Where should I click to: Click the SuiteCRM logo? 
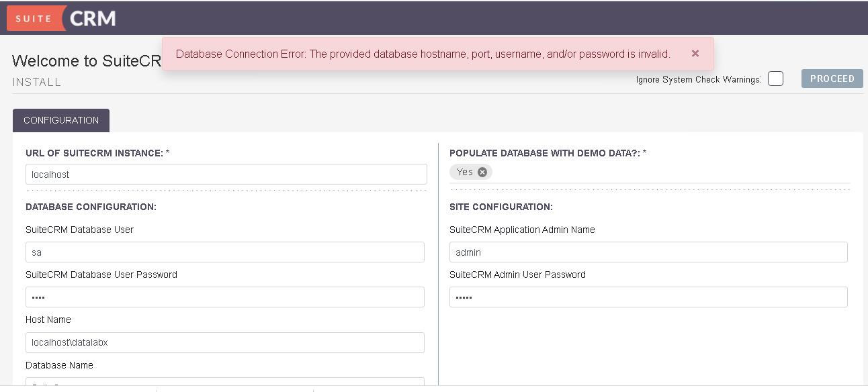[x=62, y=18]
